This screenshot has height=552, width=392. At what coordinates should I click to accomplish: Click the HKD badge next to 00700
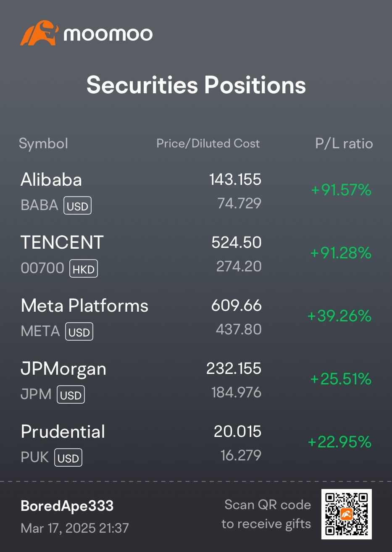pos(83,269)
